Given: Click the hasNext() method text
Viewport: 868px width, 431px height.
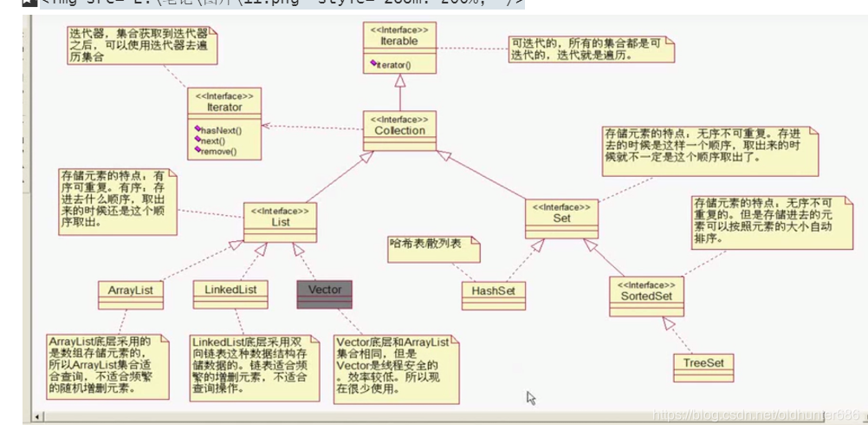Looking at the screenshot, I should tap(222, 131).
